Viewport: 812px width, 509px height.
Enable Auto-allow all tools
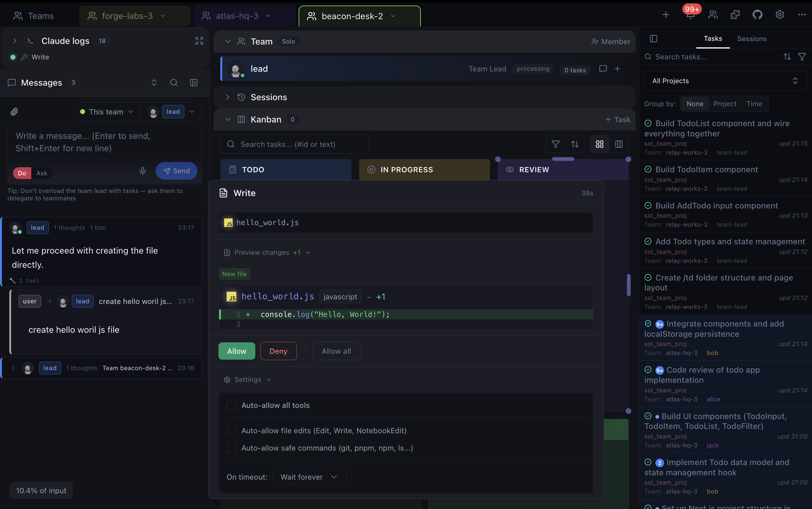(231, 405)
